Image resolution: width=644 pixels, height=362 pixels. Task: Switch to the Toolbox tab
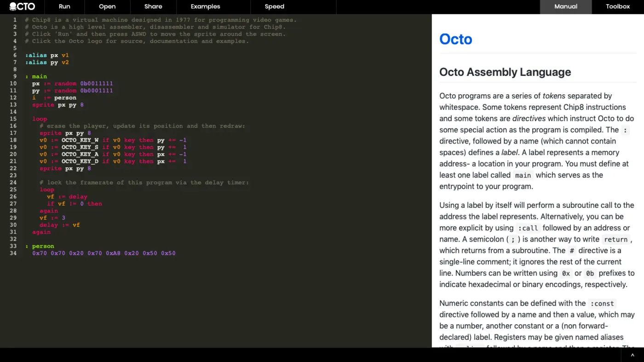(617, 6)
